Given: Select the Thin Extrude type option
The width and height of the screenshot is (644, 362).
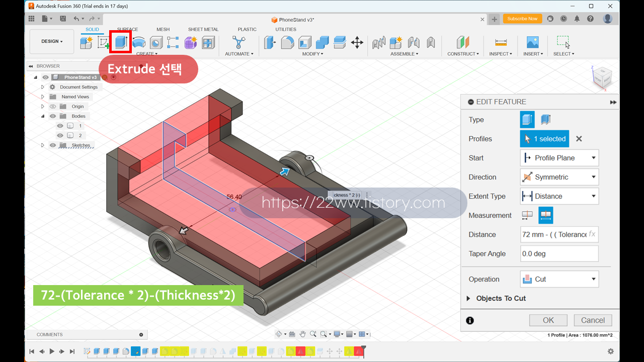Looking at the screenshot, I should click(x=546, y=120).
